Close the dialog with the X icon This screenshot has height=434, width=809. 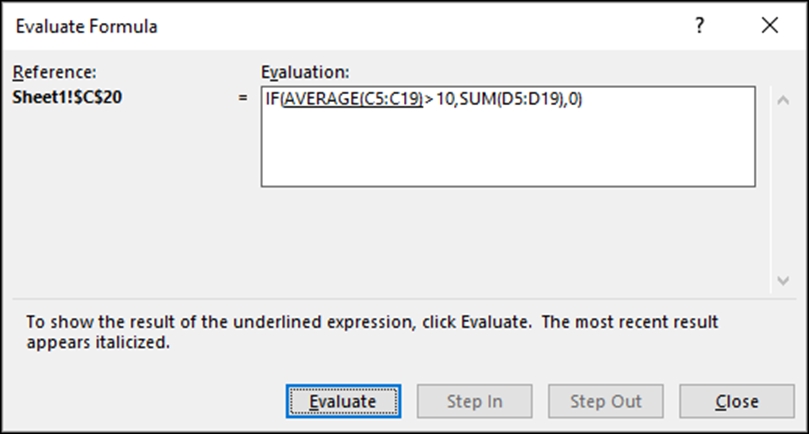[x=770, y=25]
